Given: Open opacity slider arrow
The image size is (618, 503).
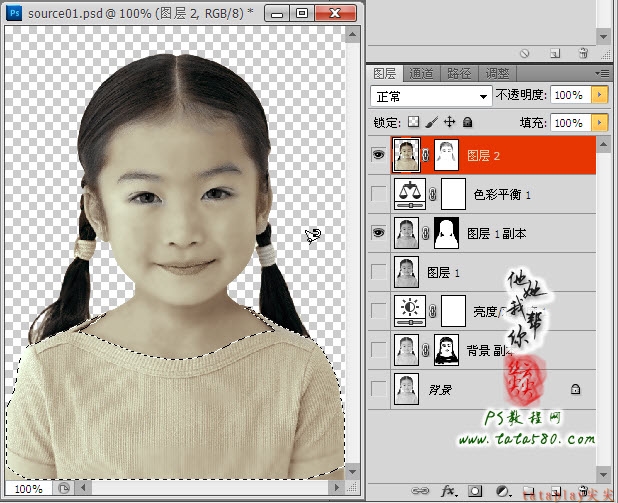Looking at the screenshot, I should [x=599, y=95].
